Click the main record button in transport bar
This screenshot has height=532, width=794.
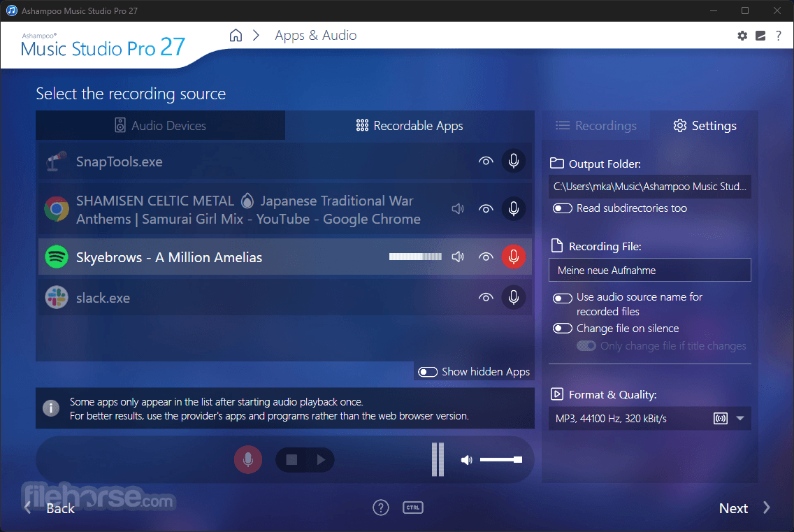pyautogui.click(x=248, y=459)
